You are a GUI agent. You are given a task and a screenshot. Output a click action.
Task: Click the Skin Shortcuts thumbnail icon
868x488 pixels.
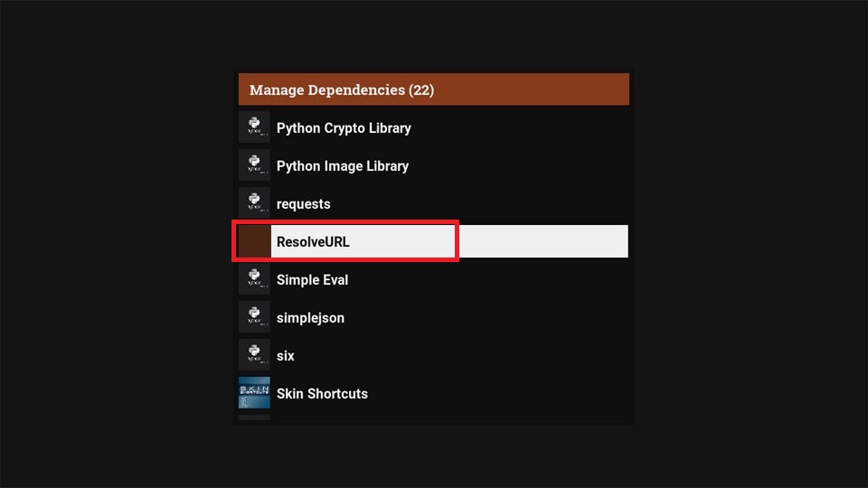[254, 393]
